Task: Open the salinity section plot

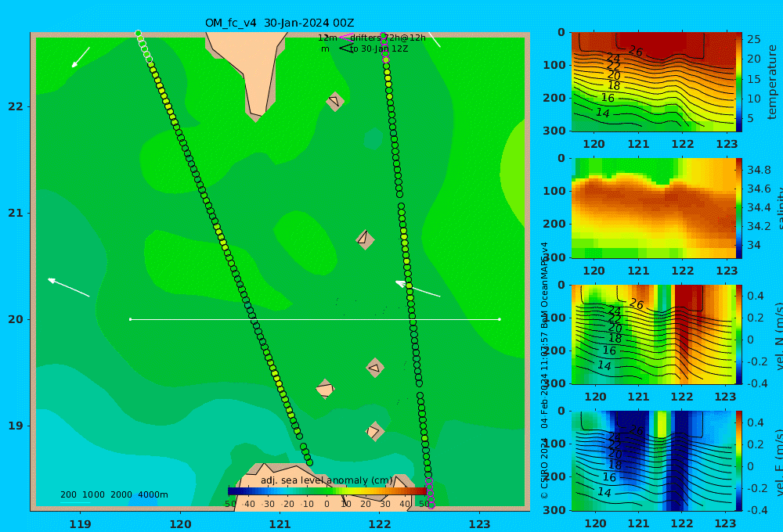Action: 654,208
